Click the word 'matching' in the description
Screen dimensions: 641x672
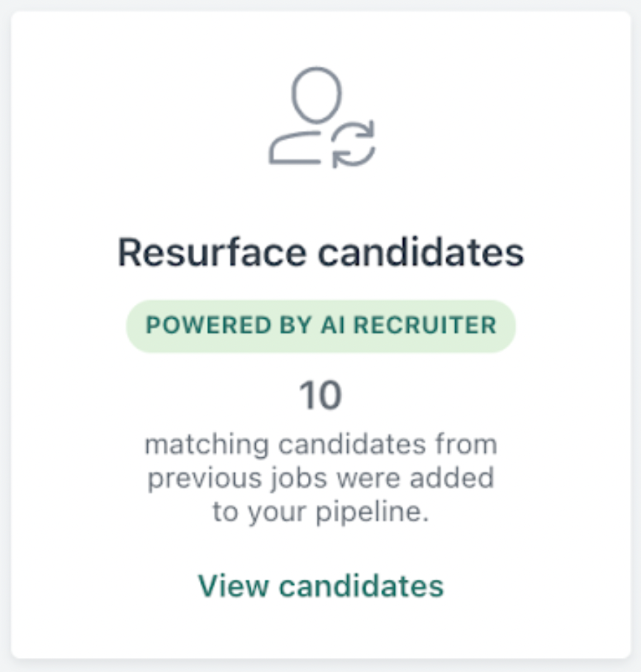pos(207,446)
